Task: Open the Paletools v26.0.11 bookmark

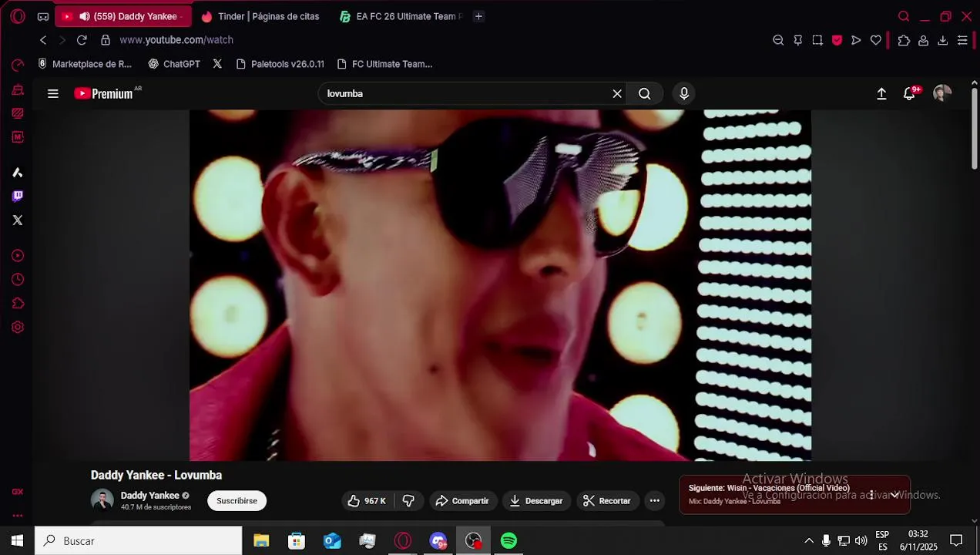Action: (x=280, y=64)
